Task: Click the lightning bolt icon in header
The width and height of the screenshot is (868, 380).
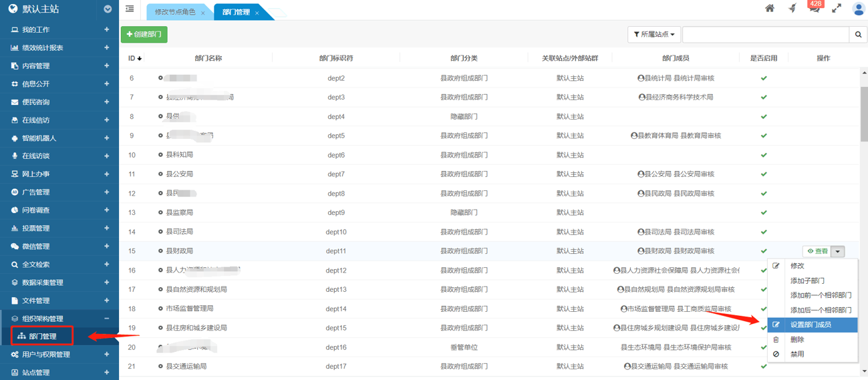Action: pos(792,9)
